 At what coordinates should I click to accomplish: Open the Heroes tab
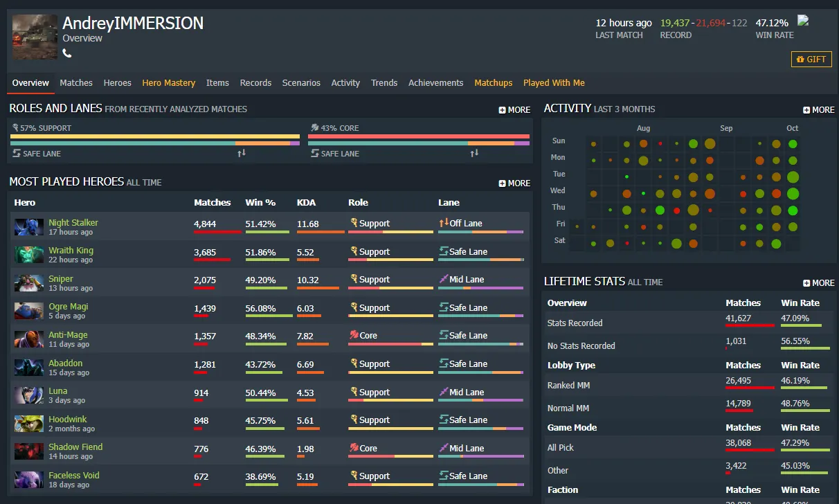pos(117,82)
